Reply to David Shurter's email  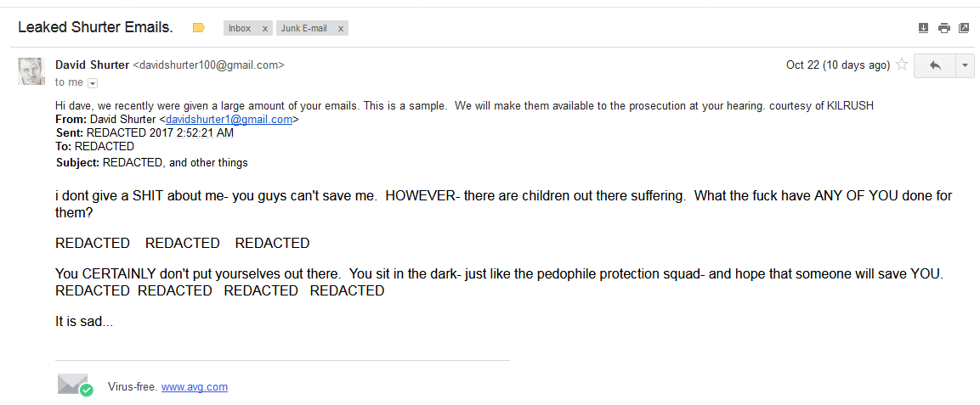936,65
